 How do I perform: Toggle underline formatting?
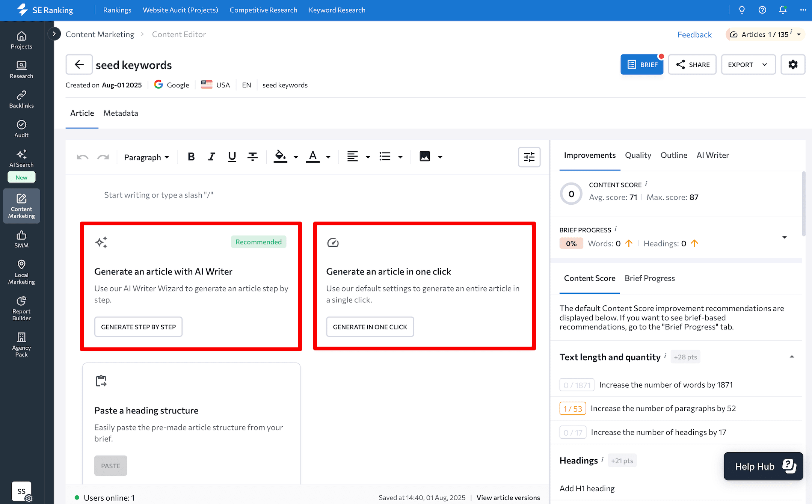point(232,157)
